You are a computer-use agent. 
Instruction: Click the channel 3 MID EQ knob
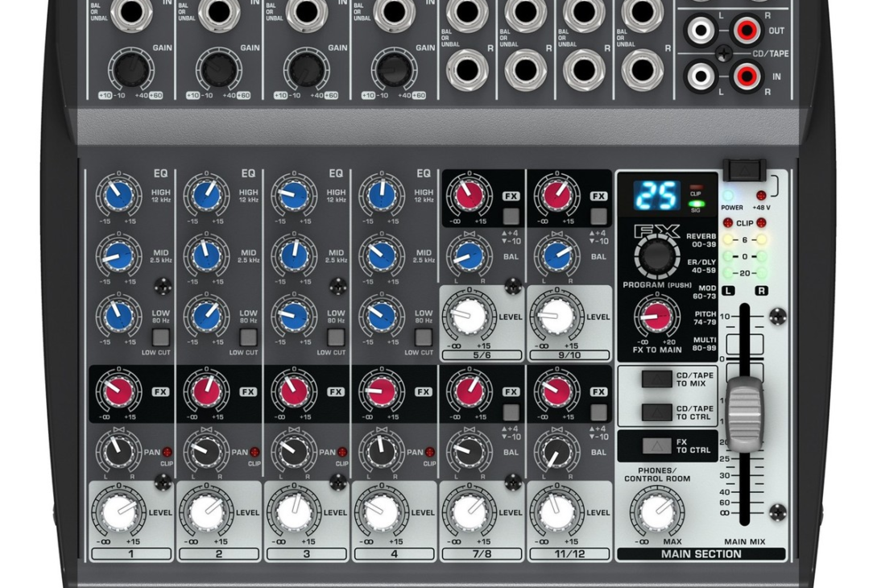coord(294,256)
